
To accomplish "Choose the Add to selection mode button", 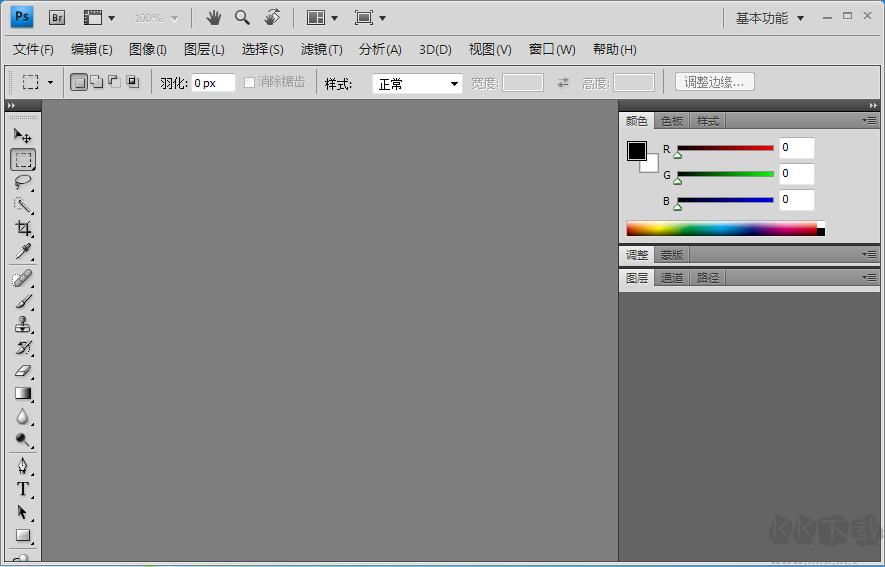I will pyautogui.click(x=96, y=82).
